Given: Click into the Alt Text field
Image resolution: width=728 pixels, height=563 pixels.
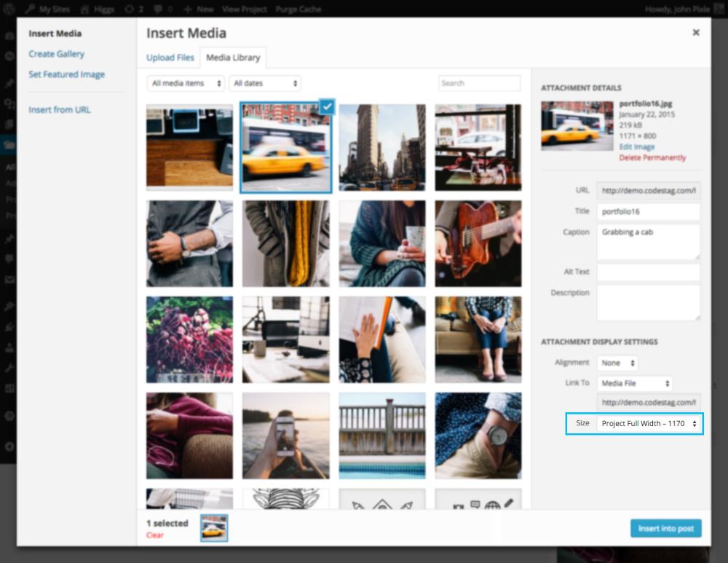Looking at the screenshot, I should pyautogui.click(x=648, y=272).
